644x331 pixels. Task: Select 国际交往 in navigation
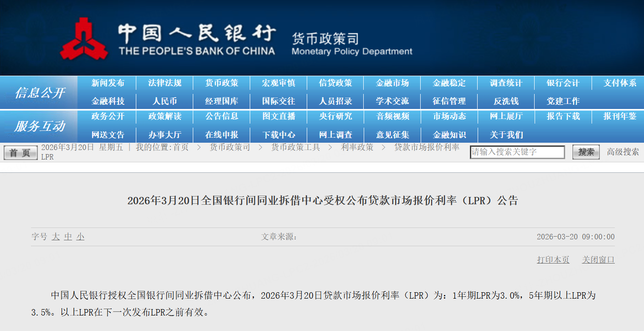pos(278,101)
